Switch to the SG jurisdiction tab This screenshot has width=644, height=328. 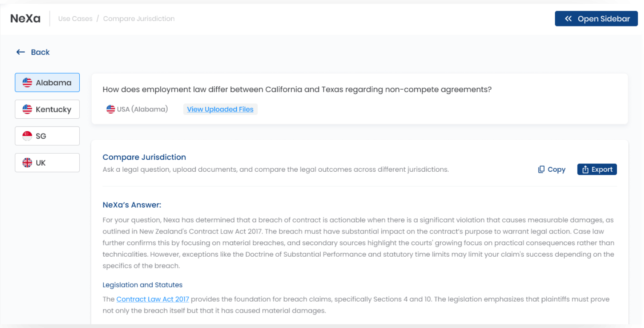point(47,136)
